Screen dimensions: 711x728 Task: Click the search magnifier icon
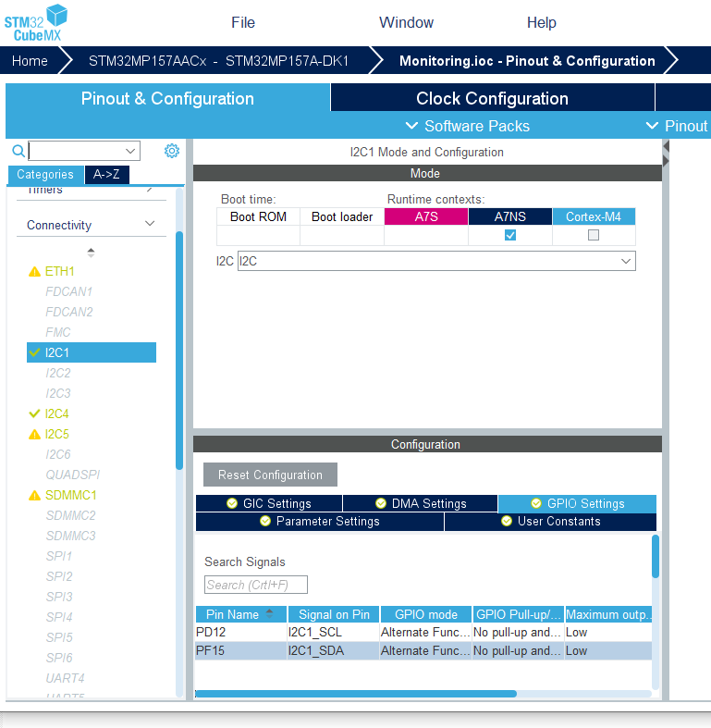[18, 151]
